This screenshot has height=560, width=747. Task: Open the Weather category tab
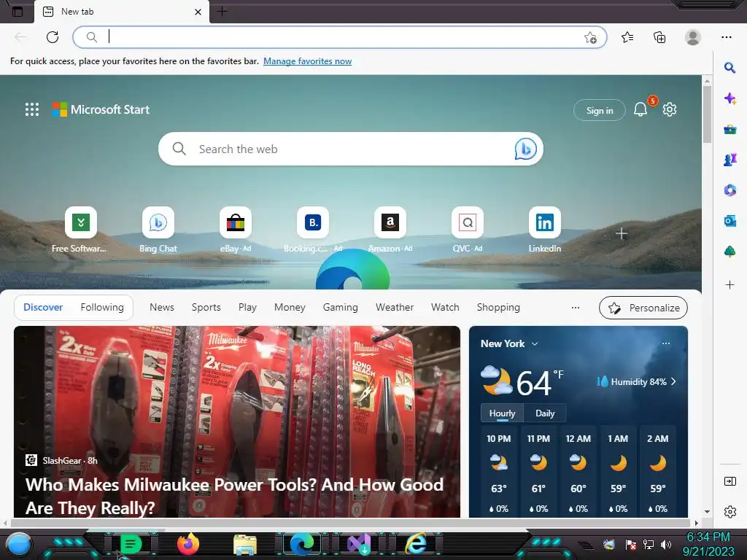click(x=395, y=307)
